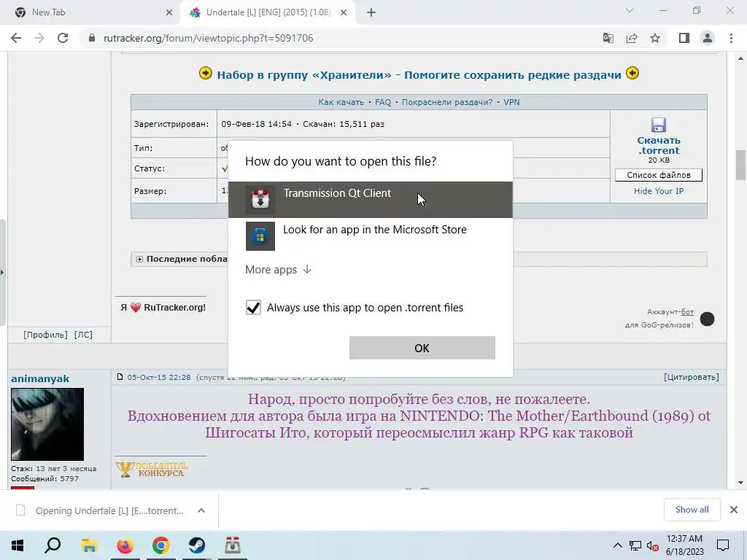
Task: Go back with browser back arrow
Action: [x=16, y=38]
